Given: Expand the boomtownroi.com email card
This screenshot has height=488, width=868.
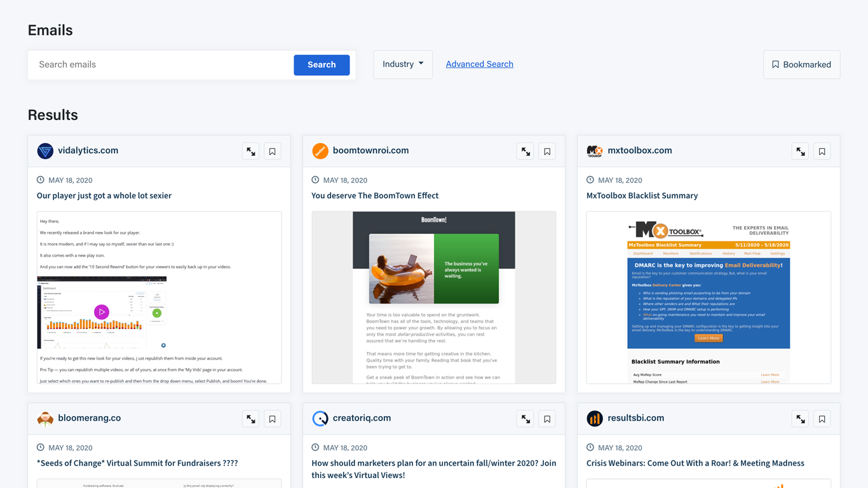Looking at the screenshot, I should tap(526, 151).
